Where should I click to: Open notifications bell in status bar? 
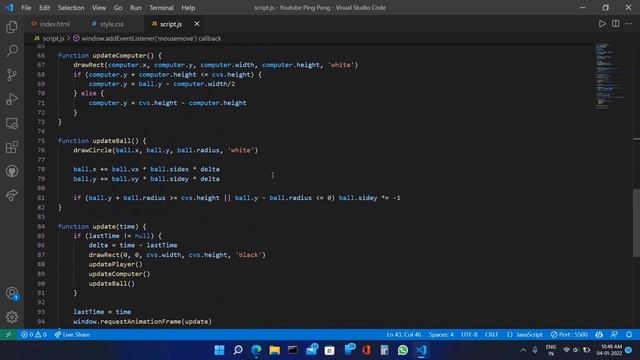pyautogui.click(x=629, y=334)
